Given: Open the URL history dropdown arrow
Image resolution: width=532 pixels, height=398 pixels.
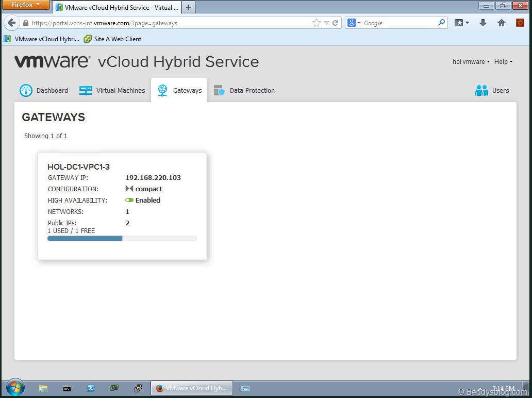Looking at the screenshot, I should pyautogui.click(x=326, y=23).
